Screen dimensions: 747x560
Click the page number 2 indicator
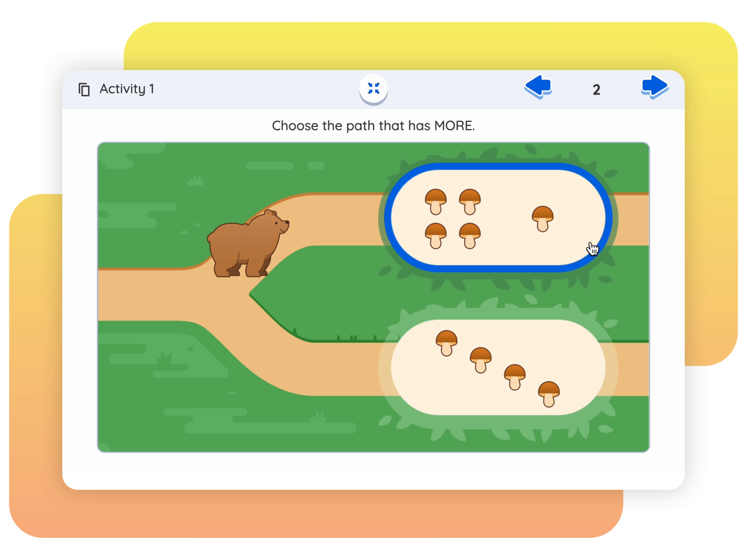[x=596, y=90]
